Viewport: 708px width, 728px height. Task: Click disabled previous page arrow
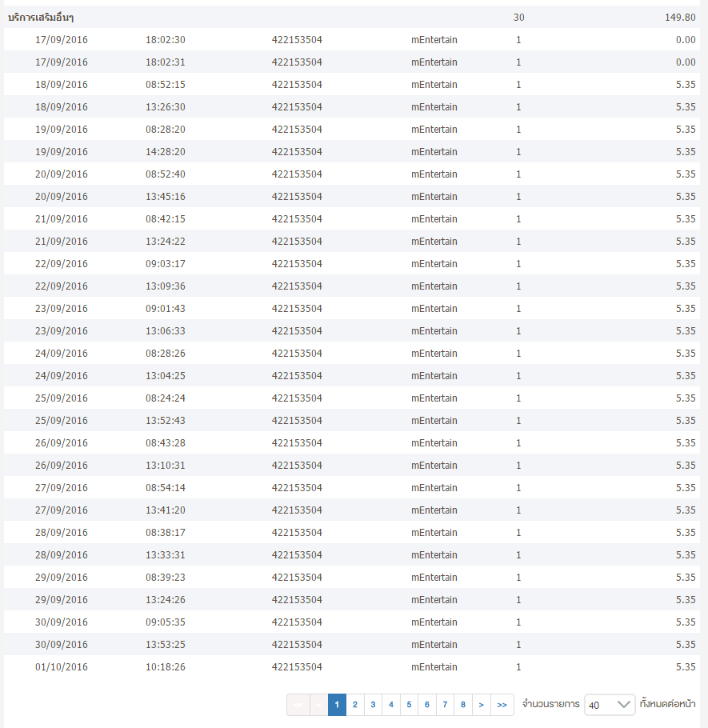(x=319, y=705)
